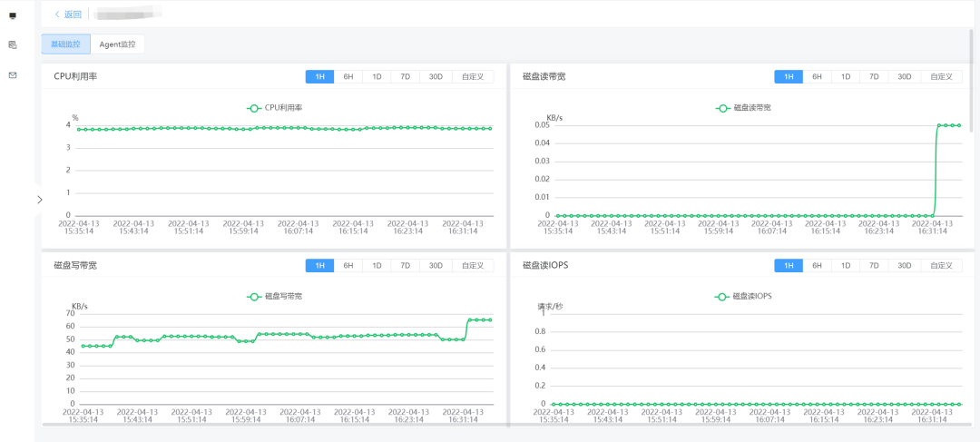Select 6H range for 磁盘写带宽 chart
Screen dimensions: 980x442
coord(348,265)
